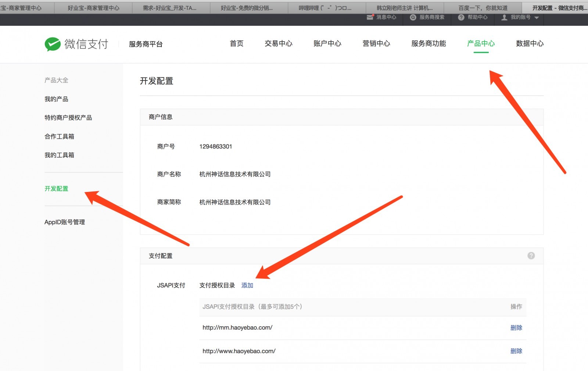Click the 服务商搜索 text link
The width and height of the screenshot is (588, 371).
pyautogui.click(x=432, y=17)
